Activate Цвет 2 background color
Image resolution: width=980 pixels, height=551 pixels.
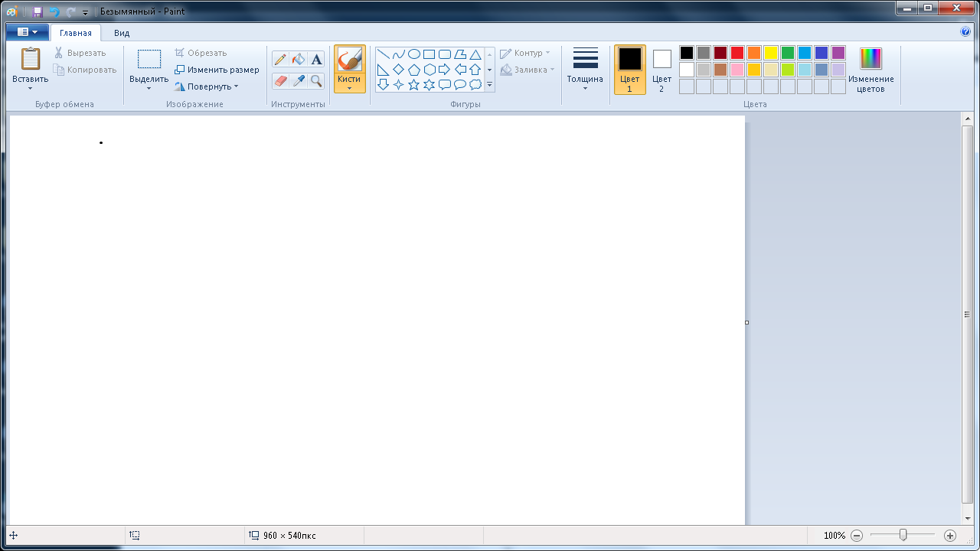pos(661,69)
